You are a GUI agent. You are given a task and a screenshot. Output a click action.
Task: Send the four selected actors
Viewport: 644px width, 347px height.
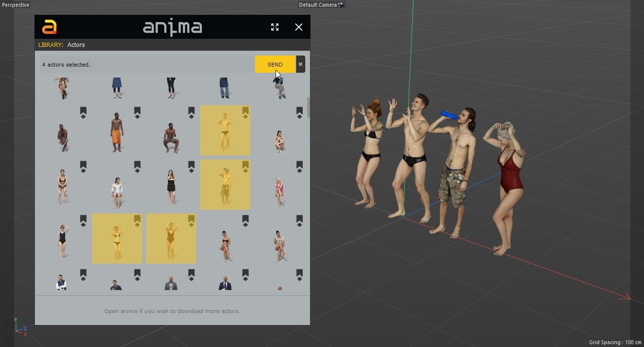click(275, 65)
